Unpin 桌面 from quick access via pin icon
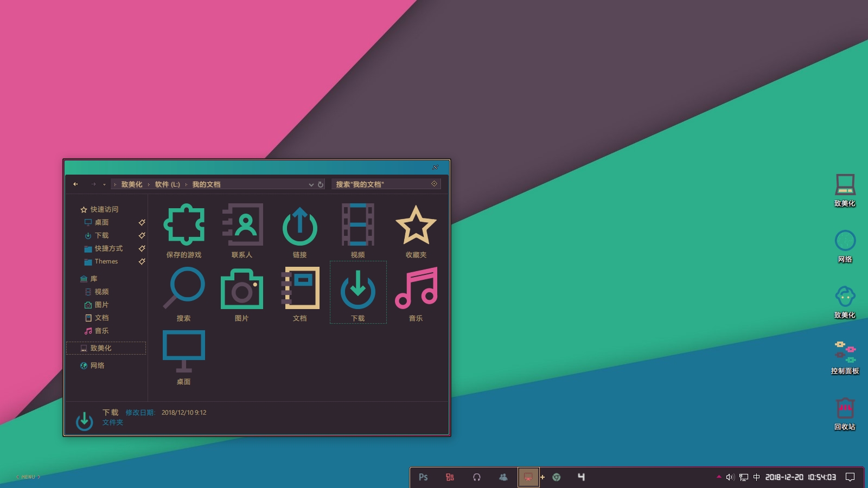 pyautogui.click(x=142, y=222)
